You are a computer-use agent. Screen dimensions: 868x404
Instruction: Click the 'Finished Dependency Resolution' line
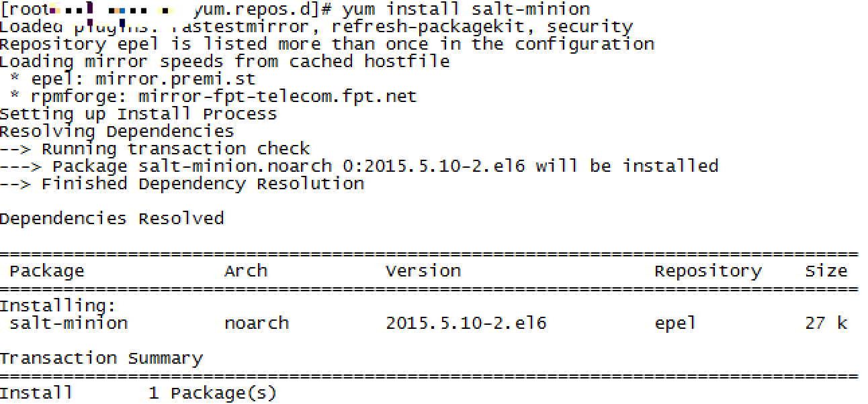pos(181,185)
